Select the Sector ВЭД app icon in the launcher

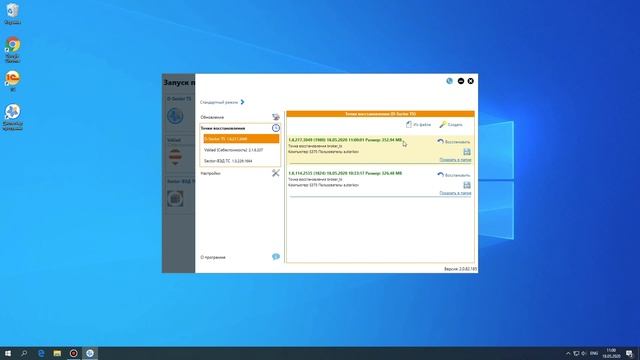tap(175, 198)
